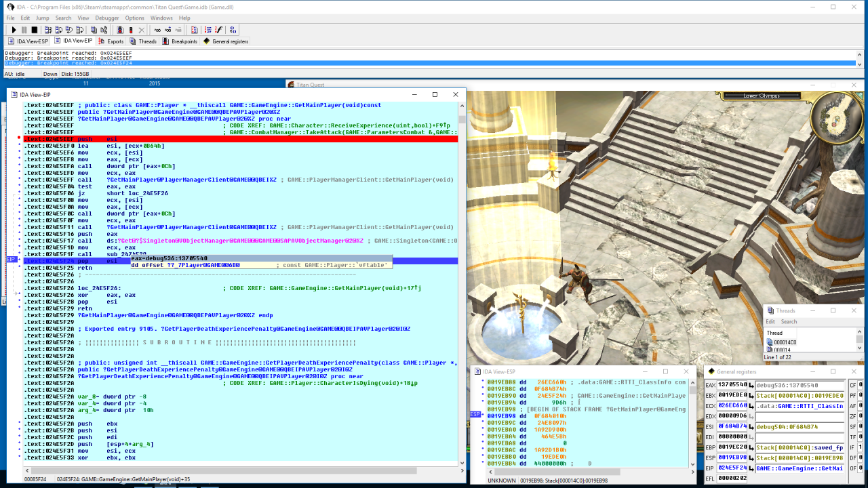Image resolution: width=868 pixels, height=488 pixels.
Task: Follow the EBX register jump arrow
Action: coord(751,395)
